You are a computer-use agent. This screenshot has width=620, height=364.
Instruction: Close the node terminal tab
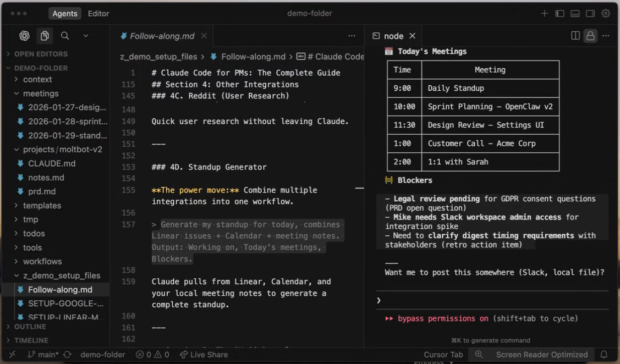click(413, 36)
